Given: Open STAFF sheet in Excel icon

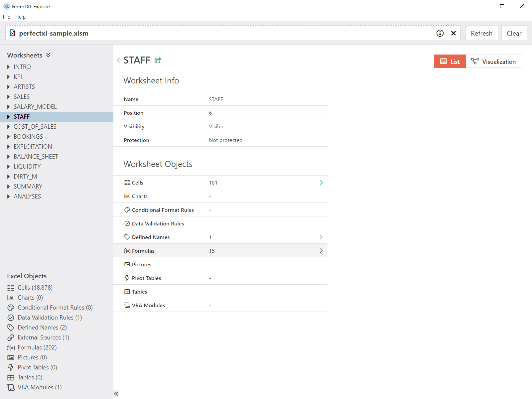Looking at the screenshot, I should [x=158, y=60].
